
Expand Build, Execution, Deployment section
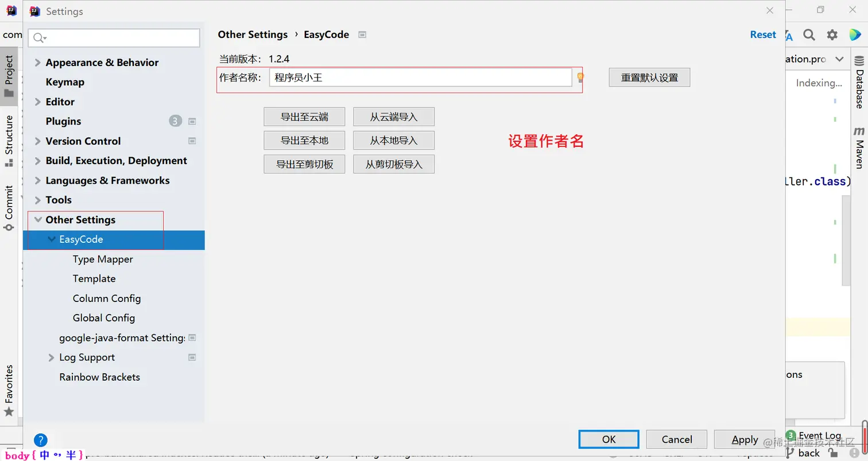pyautogui.click(x=38, y=161)
